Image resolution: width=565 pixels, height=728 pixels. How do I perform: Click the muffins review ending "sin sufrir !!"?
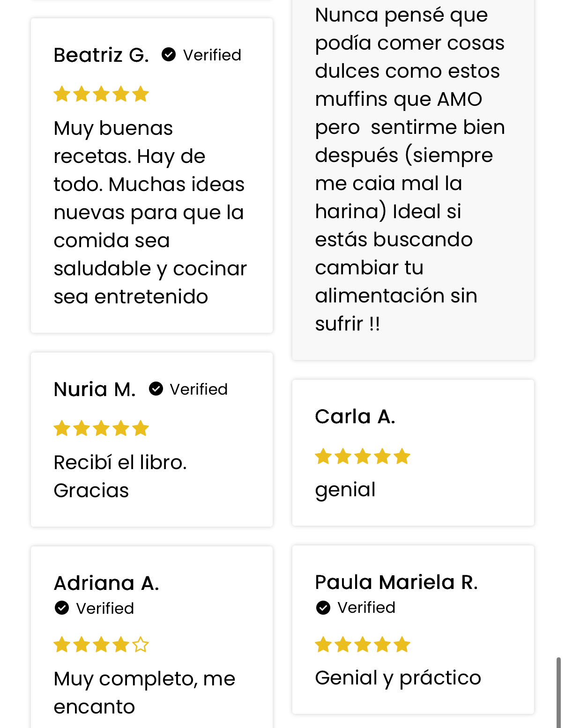pos(409,169)
